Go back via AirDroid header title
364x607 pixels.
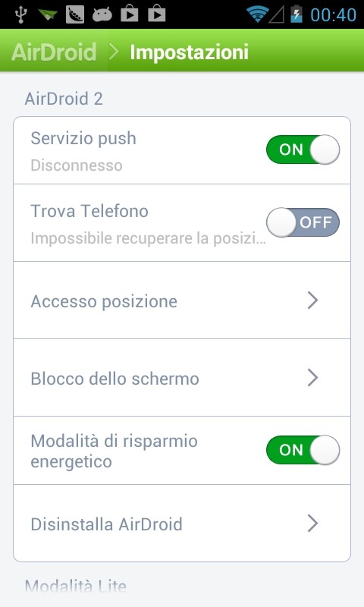point(54,52)
